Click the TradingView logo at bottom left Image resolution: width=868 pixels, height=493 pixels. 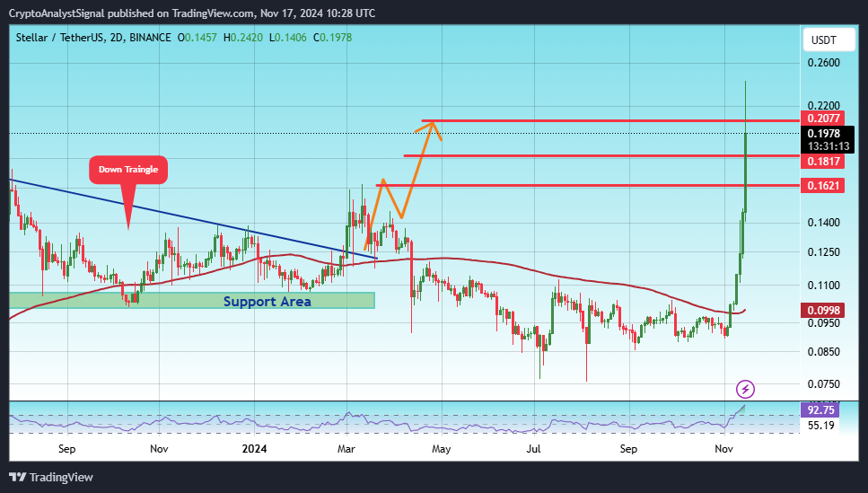click(51, 477)
